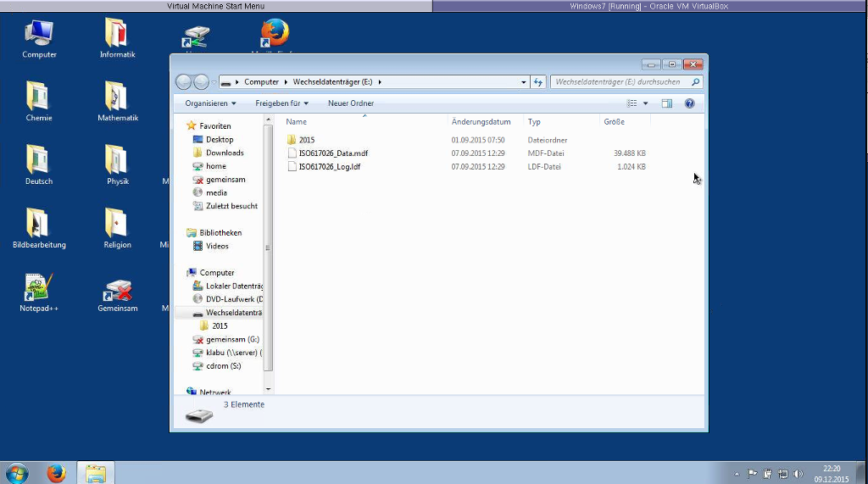This screenshot has width=868, height=484.
Task: Sort files by the Änderungsdatum column
Action: (x=481, y=122)
